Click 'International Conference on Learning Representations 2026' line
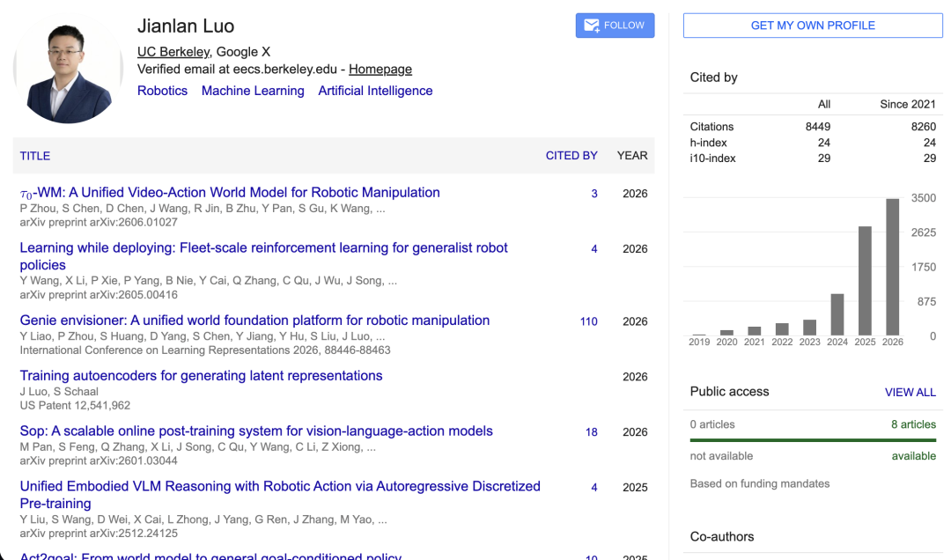The width and height of the screenshot is (951, 560). [x=205, y=350]
